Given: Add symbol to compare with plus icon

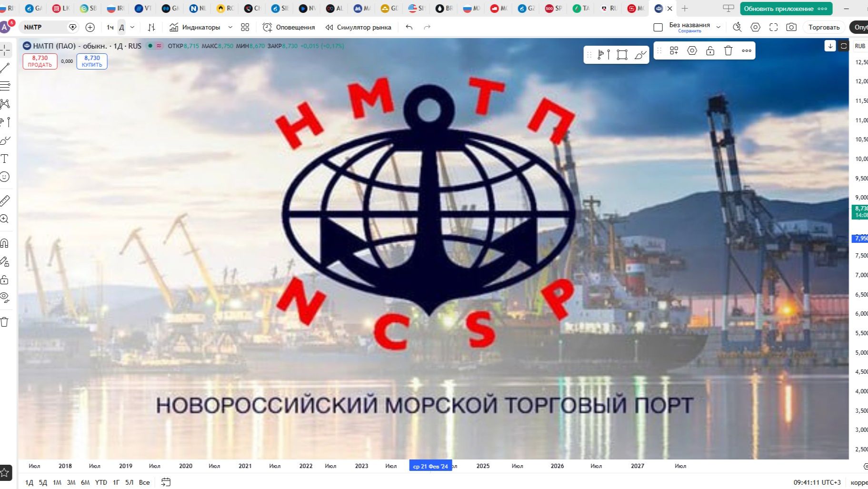Looking at the screenshot, I should [x=90, y=27].
